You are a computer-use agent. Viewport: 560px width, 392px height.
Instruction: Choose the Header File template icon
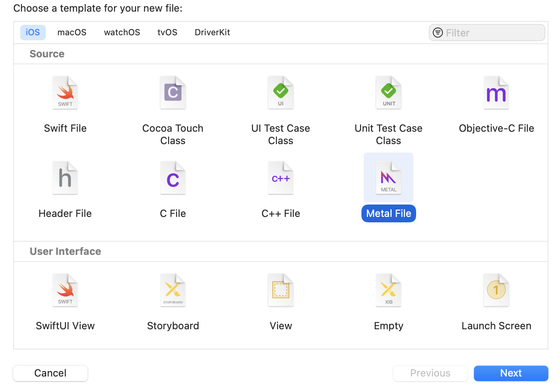pyautogui.click(x=65, y=178)
